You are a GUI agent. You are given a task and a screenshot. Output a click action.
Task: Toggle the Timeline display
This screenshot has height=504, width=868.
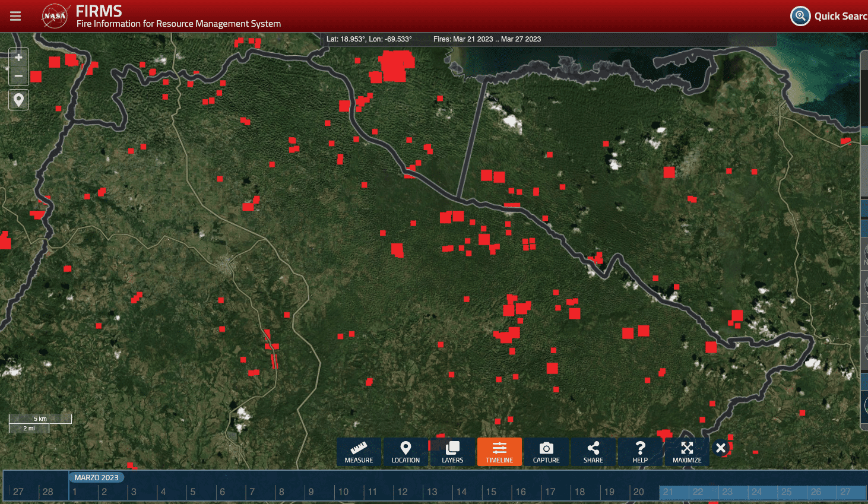499,452
